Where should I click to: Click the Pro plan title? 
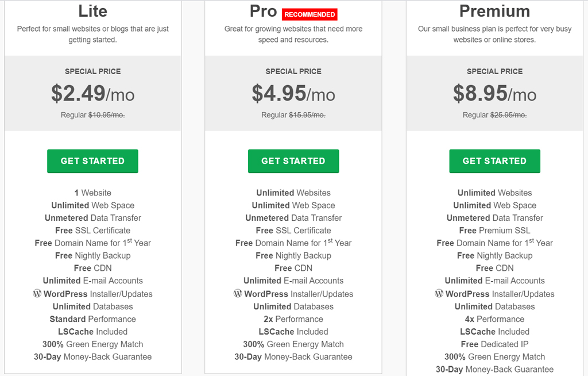pyautogui.click(x=263, y=11)
